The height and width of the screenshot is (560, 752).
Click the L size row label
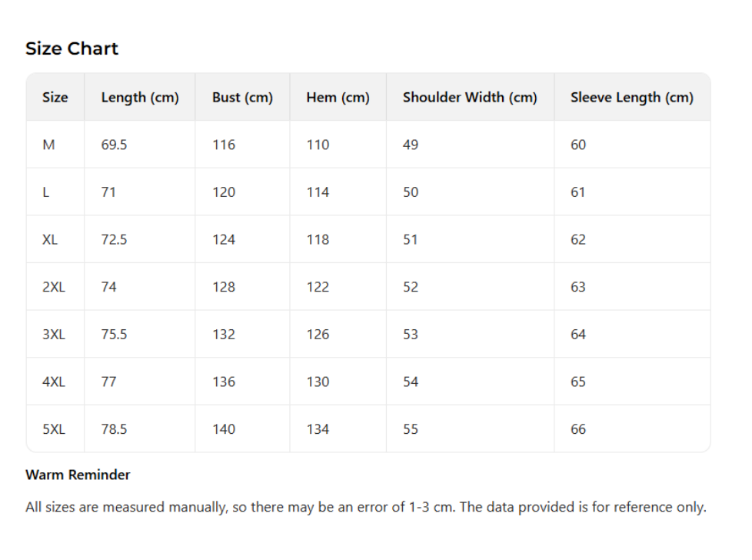(x=46, y=192)
